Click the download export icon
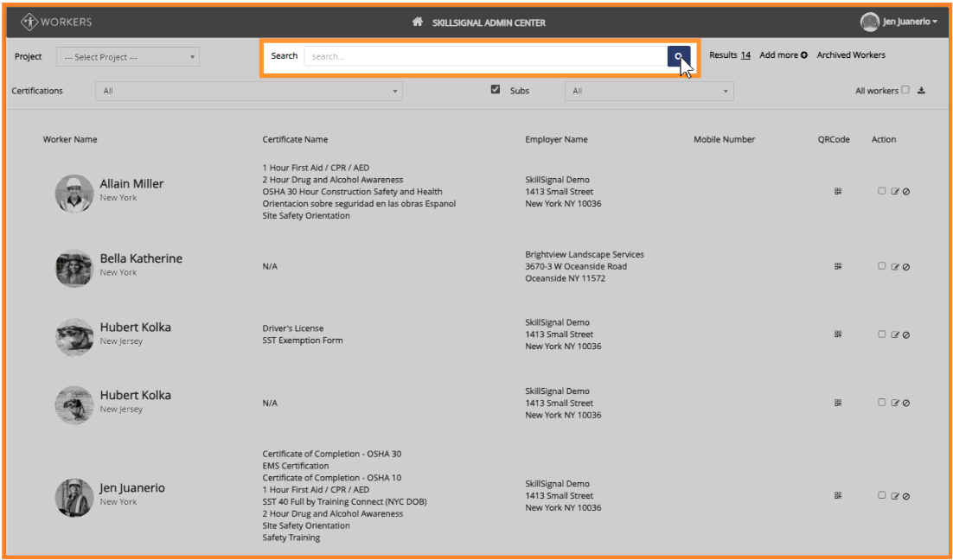 pos(921,91)
